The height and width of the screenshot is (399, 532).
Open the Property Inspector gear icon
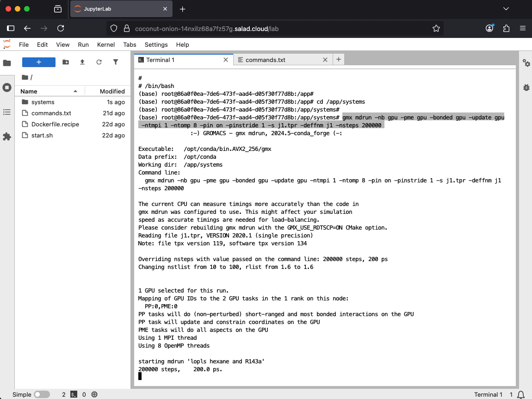click(x=526, y=63)
